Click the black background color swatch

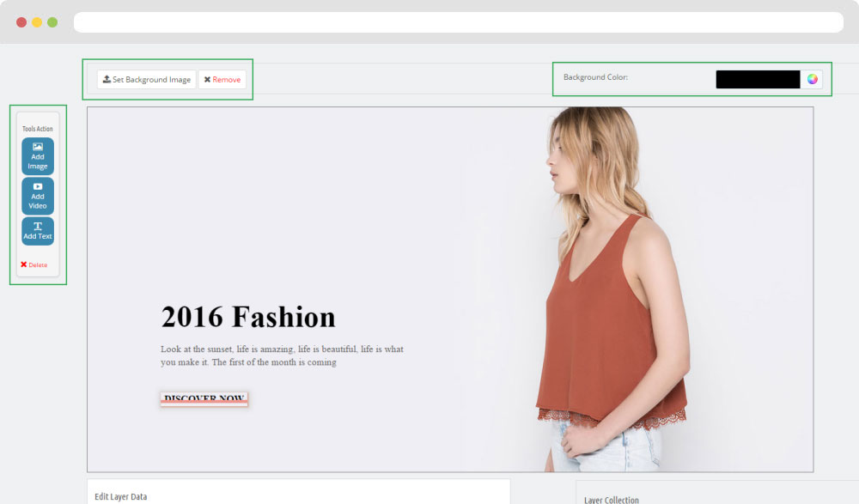tap(758, 80)
